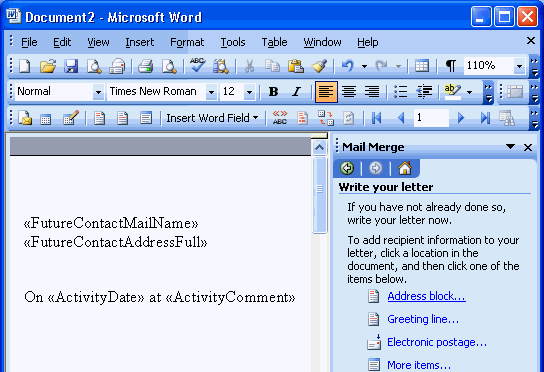Screen dimensions: 544x372
Task: Go back in Mail Merge task pane
Action: [x=347, y=168]
